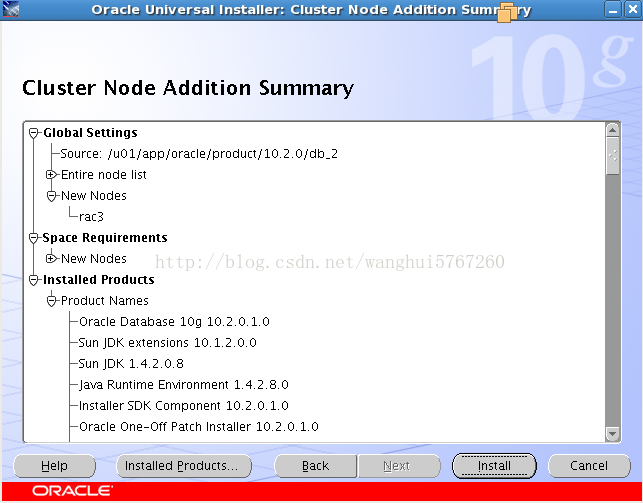
Task: Open the window menu icon in title bar
Action: coord(10,9)
